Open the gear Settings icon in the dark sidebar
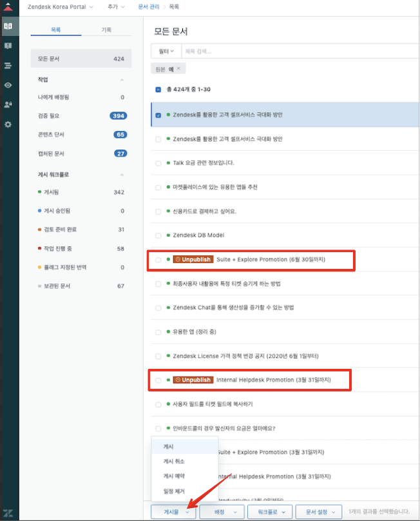This screenshot has height=521, width=420. pos(8,124)
